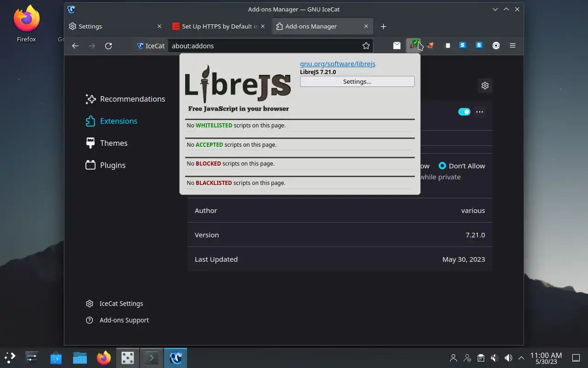
Task: Click the 'No WHITELISTED scripts on this page' text
Action: point(236,126)
